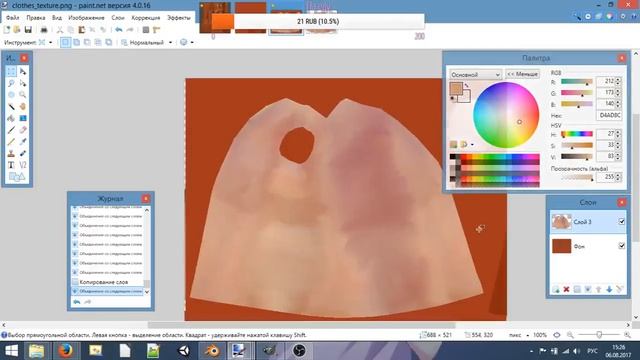Select the Line/Curve tool

[x=23, y=165]
